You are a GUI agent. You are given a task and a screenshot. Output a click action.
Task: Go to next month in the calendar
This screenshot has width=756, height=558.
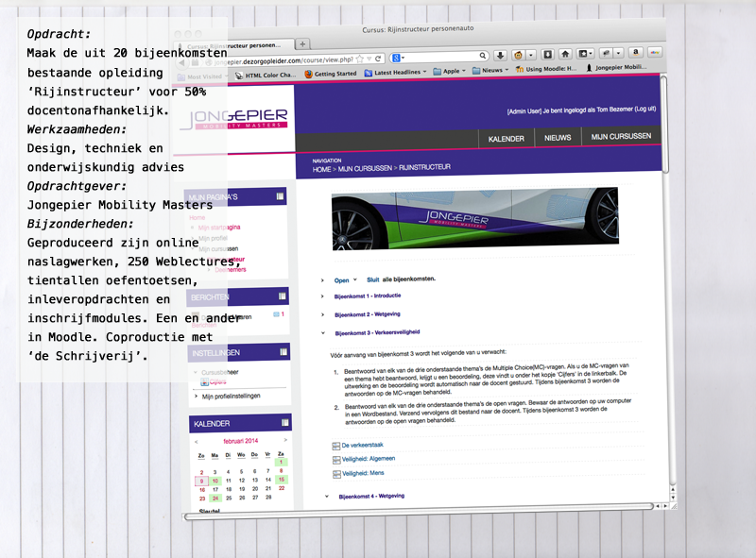(285, 440)
